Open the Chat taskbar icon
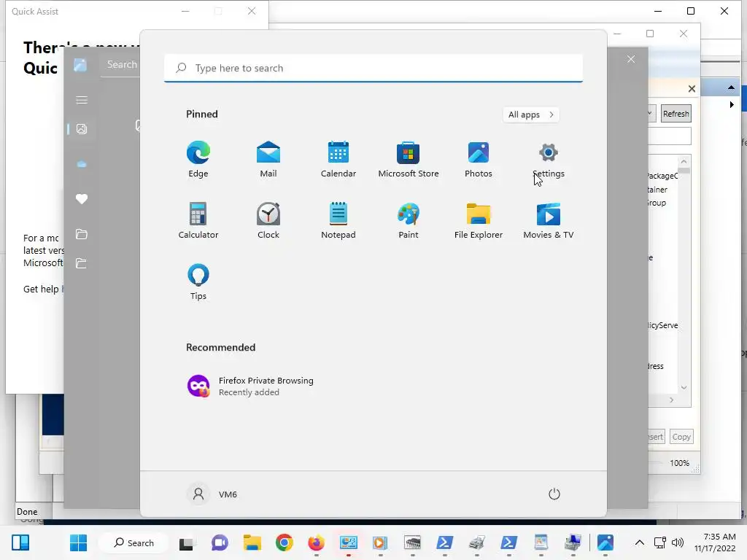The image size is (747, 560). 220,542
